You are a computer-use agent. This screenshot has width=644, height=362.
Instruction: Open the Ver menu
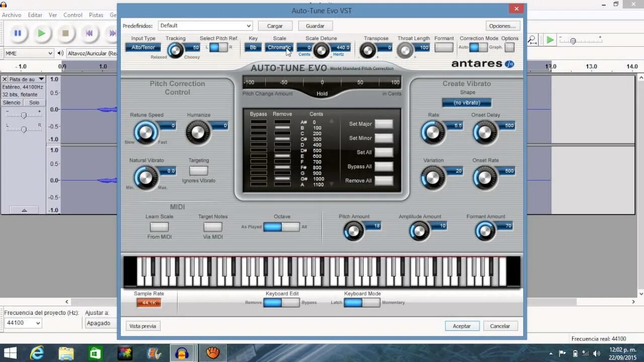pos(53,15)
